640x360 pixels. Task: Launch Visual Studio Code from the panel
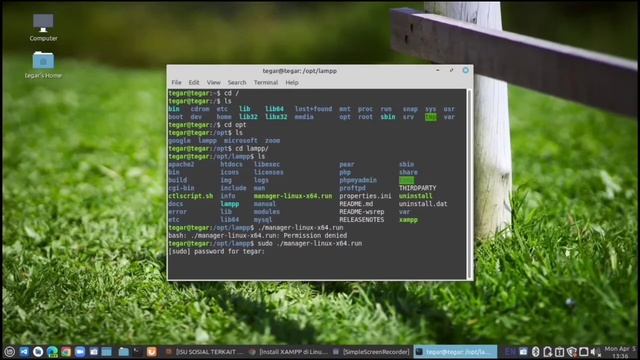(24, 351)
